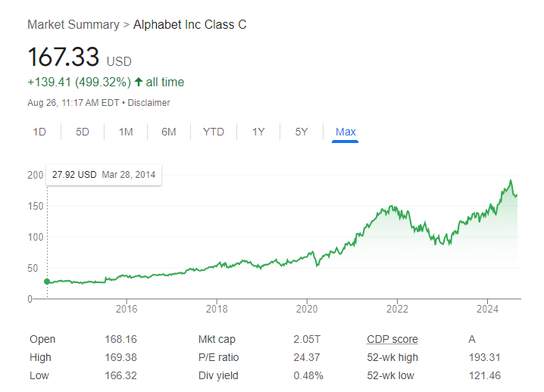This screenshot has width=544, height=392.
Task: Click the 167.33 stock price
Action: (64, 58)
